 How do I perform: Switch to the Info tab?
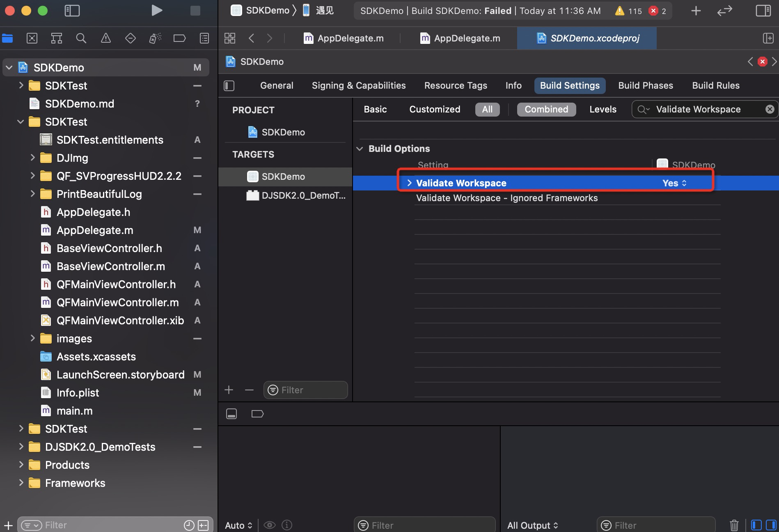point(513,85)
